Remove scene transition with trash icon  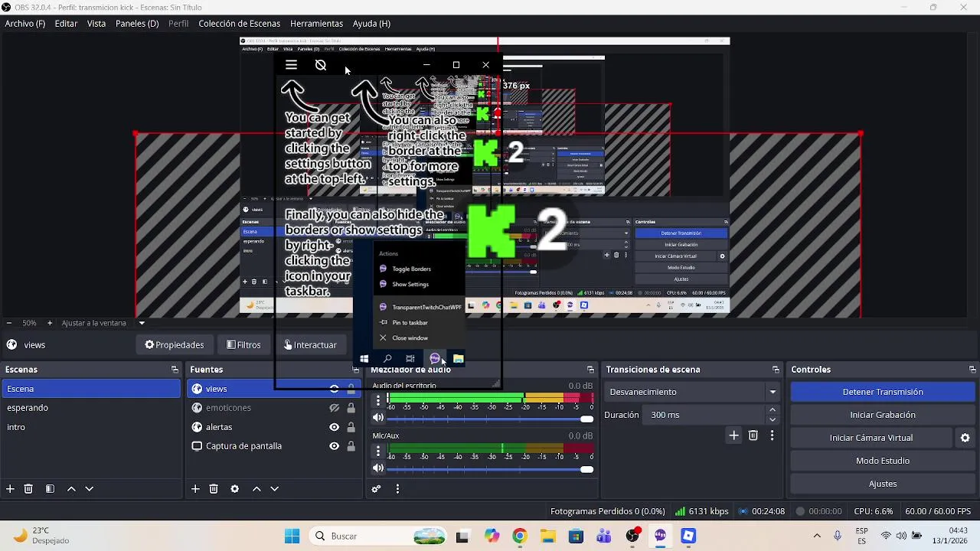(753, 435)
